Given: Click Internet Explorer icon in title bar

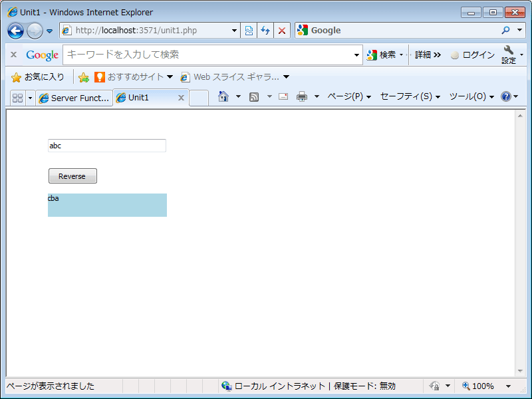Looking at the screenshot, I should coord(12,12).
